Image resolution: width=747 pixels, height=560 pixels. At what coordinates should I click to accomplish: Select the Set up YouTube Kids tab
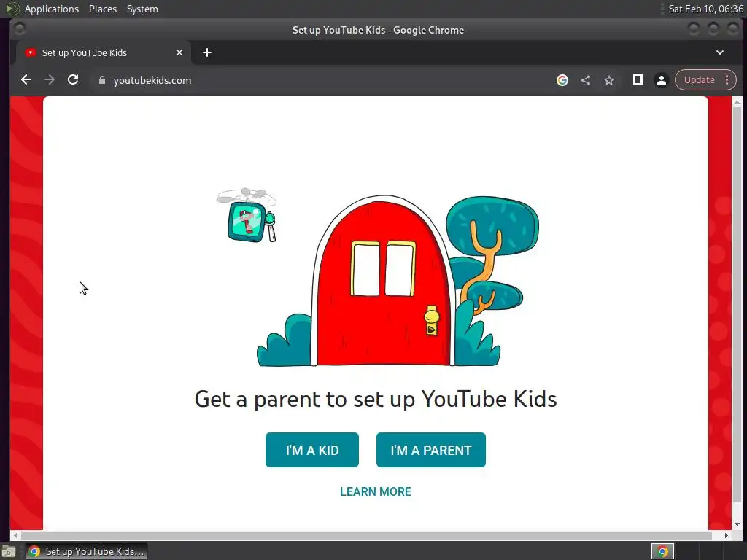pyautogui.click(x=103, y=52)
